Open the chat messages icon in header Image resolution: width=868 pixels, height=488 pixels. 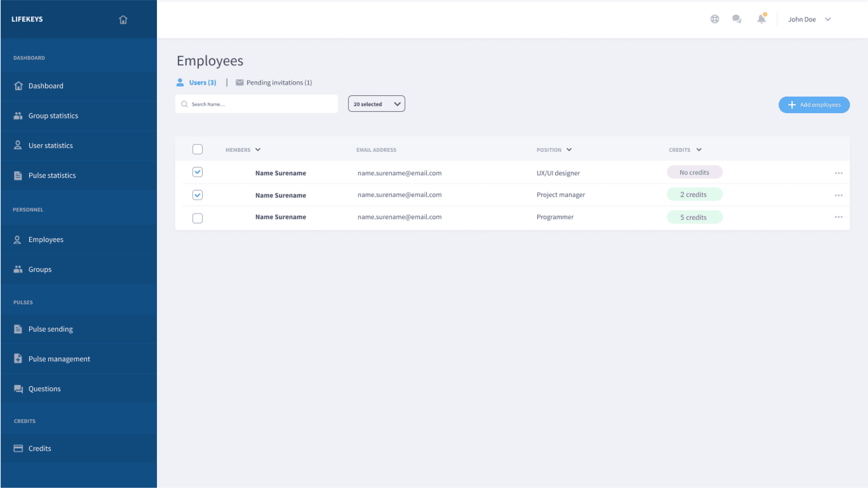pos(736,19)
